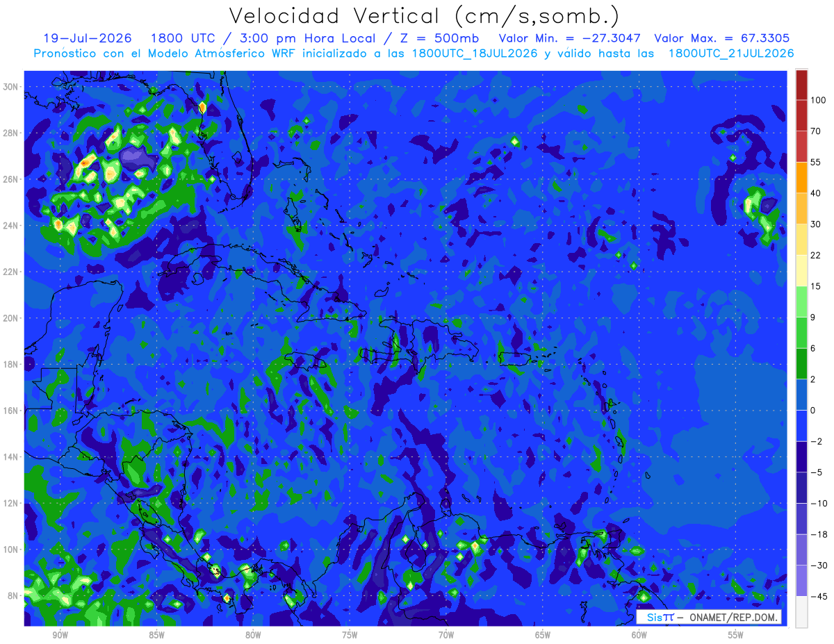Viewport: 834px width, 644px height.
Task: Pick the pale yellow swatch between 15 and 22
Action: 801,270
